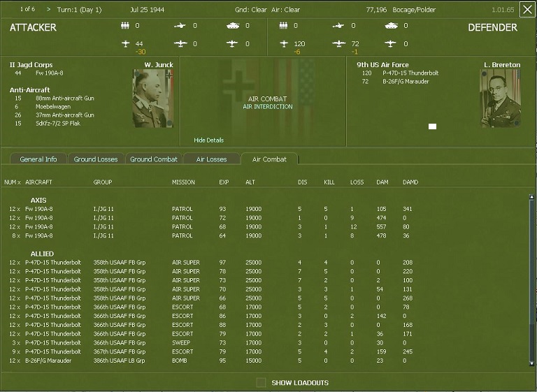
Task: Click scrollbar down arrow in aircraft list
Action: coord(531,363)
